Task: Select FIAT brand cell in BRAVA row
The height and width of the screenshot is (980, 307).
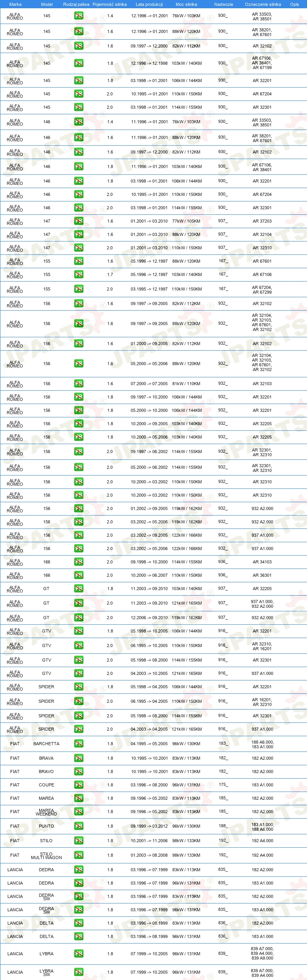Action: coord(15,759)
